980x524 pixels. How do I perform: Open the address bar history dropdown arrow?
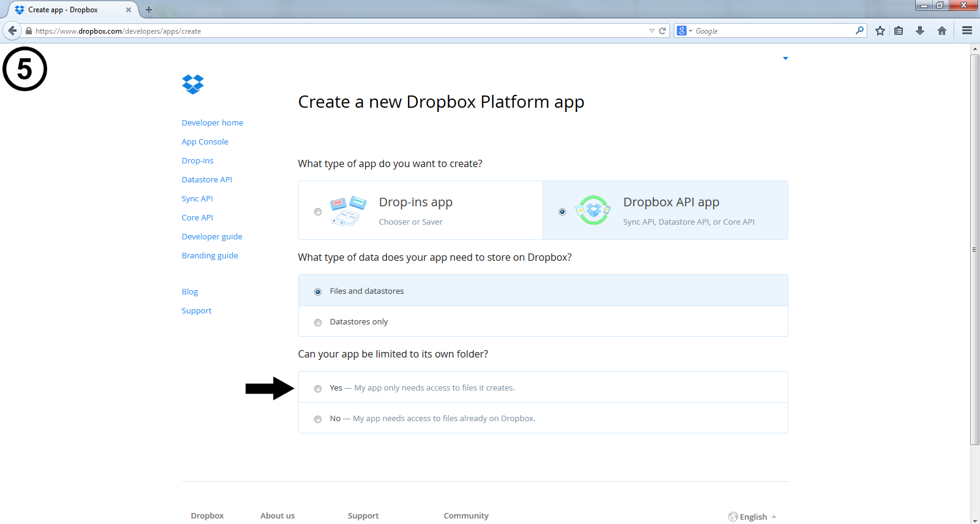pos(652,31)
